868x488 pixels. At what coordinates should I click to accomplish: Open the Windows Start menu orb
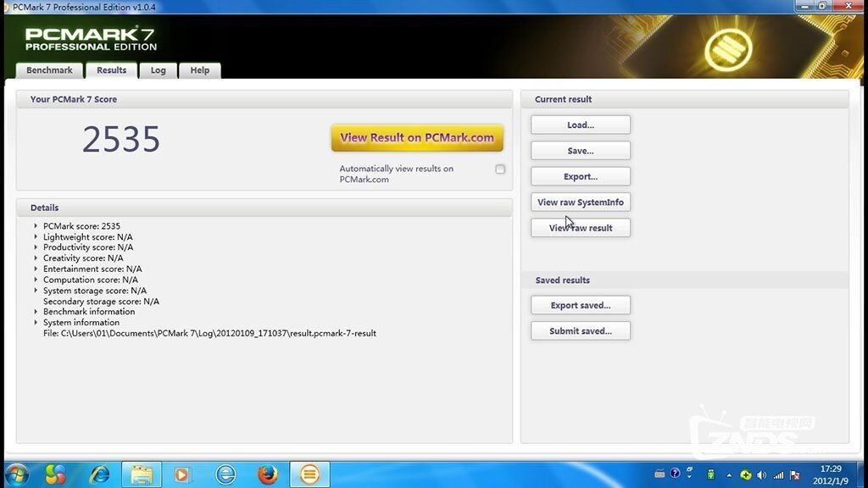[x=17, y=474]
